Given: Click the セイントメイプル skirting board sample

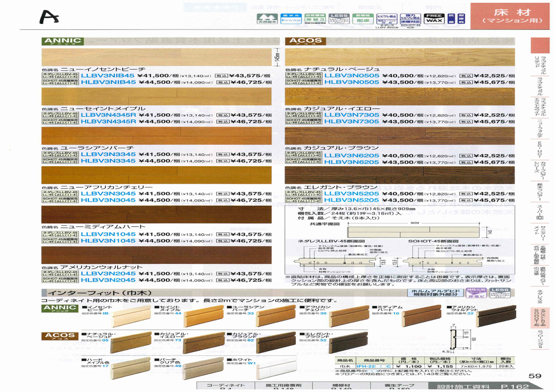Looking at the screenshot, I should coord(204,317).
